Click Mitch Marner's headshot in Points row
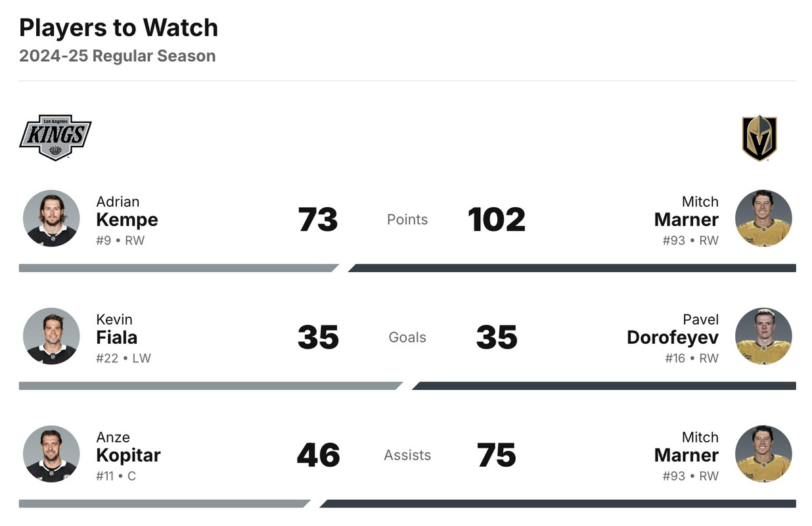The image size is (812, 526). tap(763, 218)
